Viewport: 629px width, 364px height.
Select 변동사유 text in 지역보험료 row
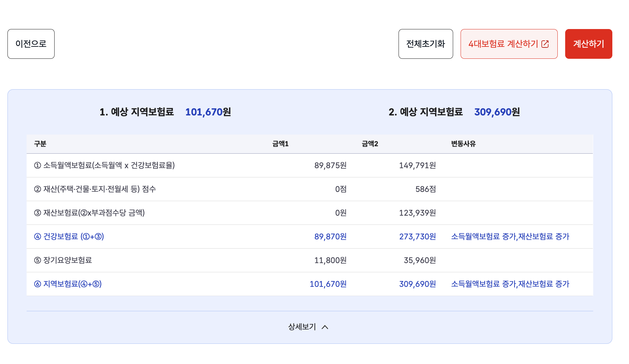click(x=510, y=284)
